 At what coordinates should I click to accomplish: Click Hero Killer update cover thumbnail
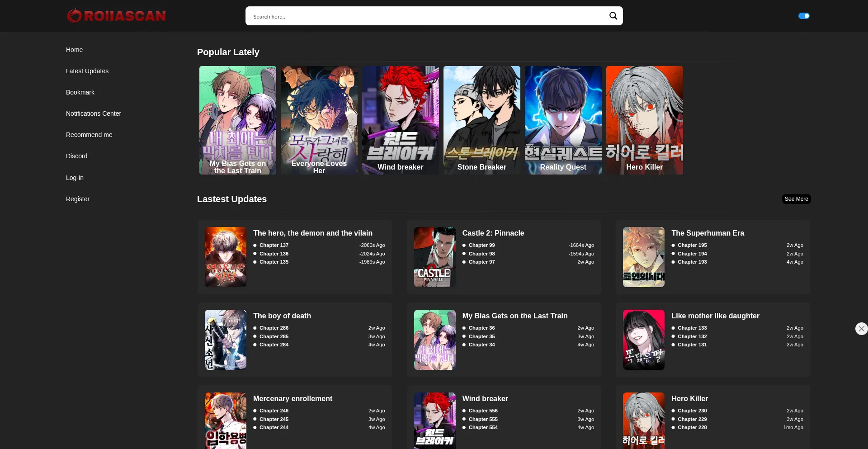coord(644,421)
